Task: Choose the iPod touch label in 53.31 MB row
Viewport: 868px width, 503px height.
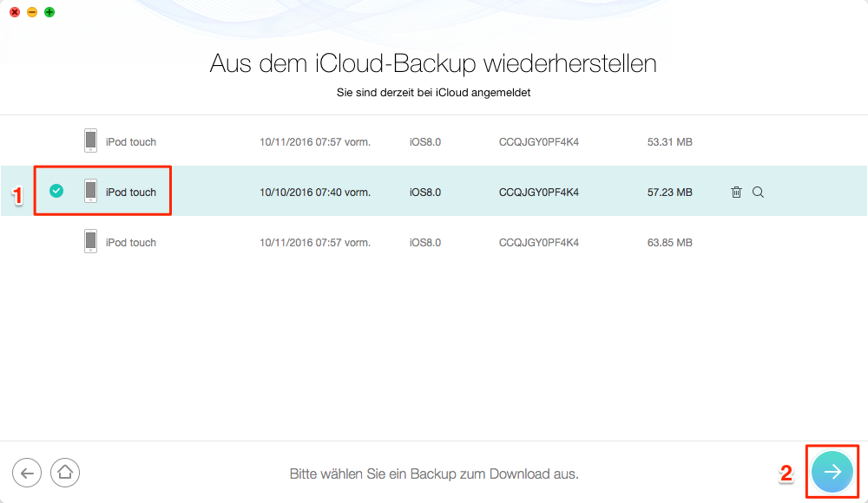Action: pos(131,142)
